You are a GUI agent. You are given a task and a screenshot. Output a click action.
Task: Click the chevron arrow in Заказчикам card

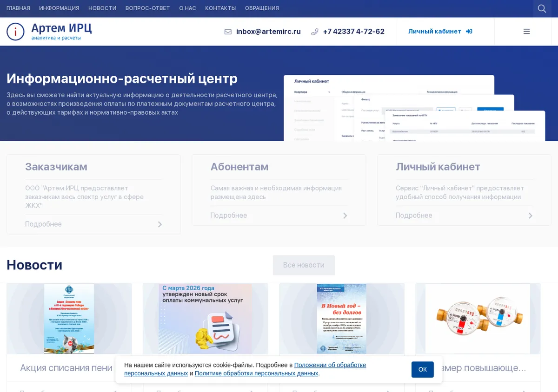(159, 224)
